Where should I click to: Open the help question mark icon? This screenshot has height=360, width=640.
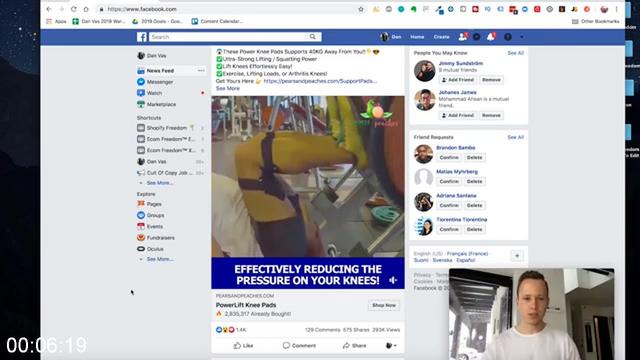[x=507, y=37]
